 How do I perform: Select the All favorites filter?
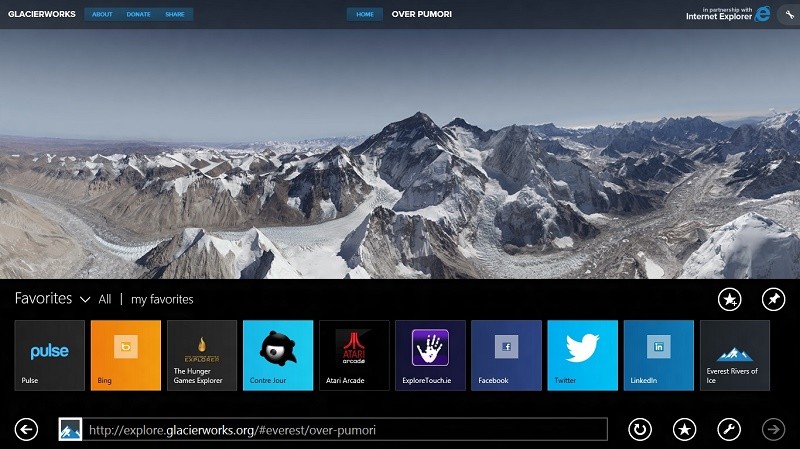(104, 299)
